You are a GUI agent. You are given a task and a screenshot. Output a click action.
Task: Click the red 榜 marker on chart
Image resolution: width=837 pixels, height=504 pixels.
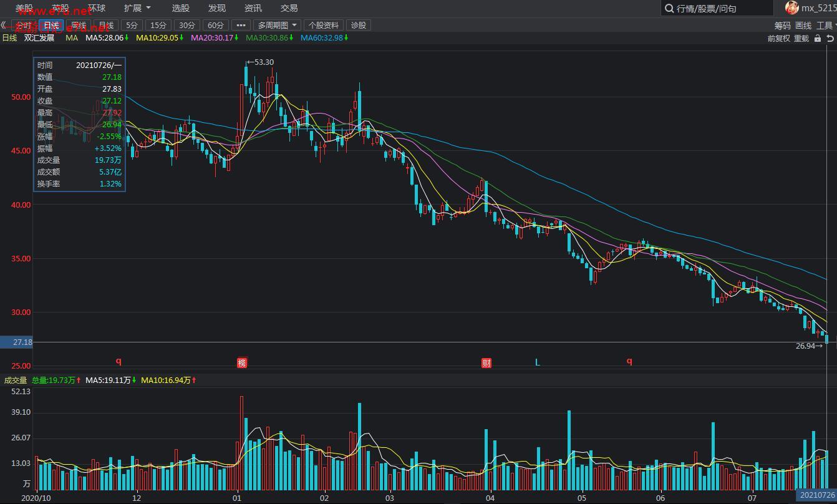(x=242, y=363)
